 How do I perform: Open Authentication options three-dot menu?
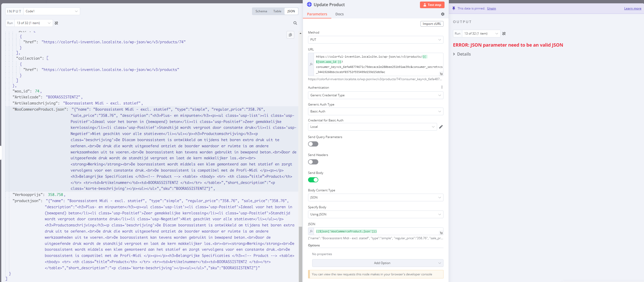click(x=442, y=87)
